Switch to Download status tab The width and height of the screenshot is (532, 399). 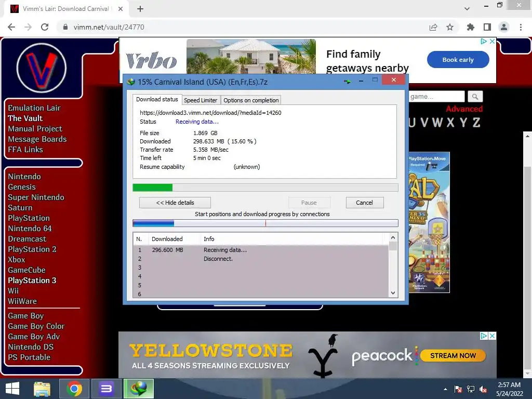(157, 99)
